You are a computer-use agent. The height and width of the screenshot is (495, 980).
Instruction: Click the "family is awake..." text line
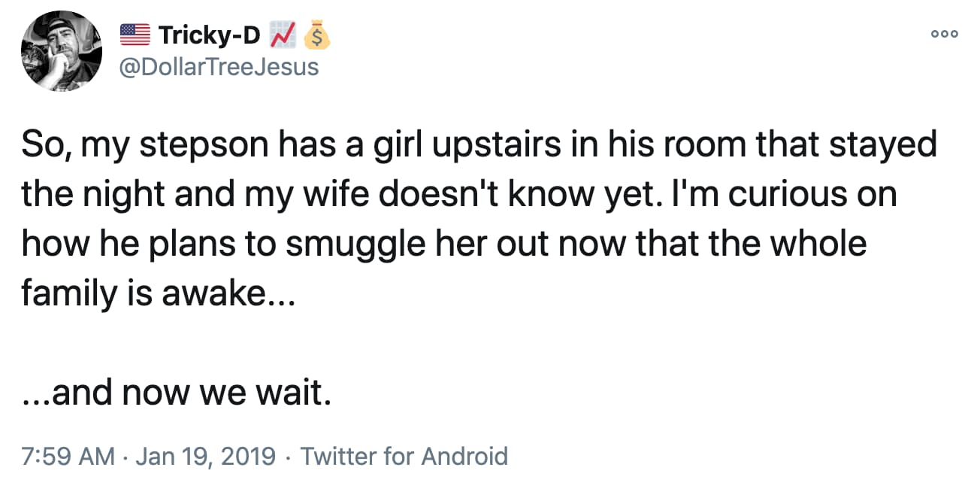[153, 293]
